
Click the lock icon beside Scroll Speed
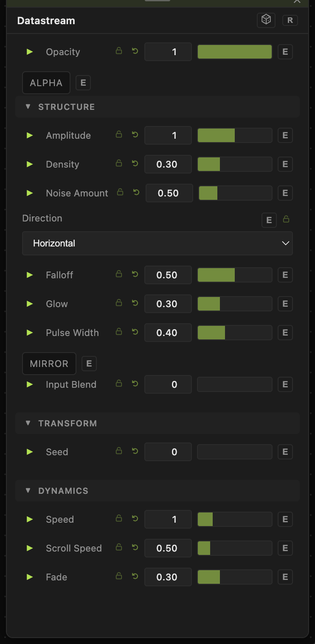[119, 548]
